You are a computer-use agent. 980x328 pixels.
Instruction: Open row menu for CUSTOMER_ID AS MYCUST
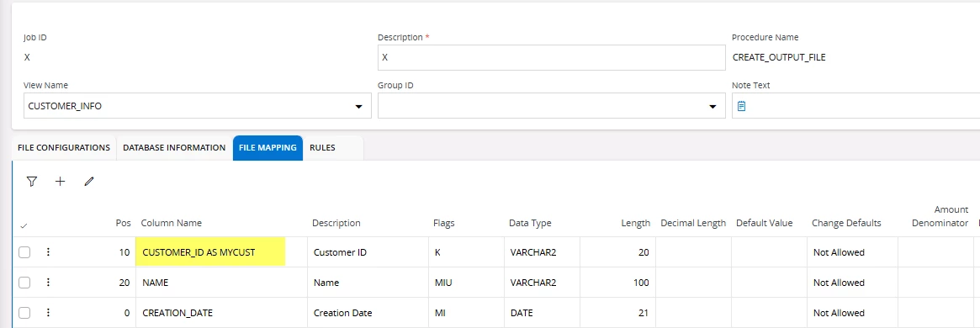(48, 252)
